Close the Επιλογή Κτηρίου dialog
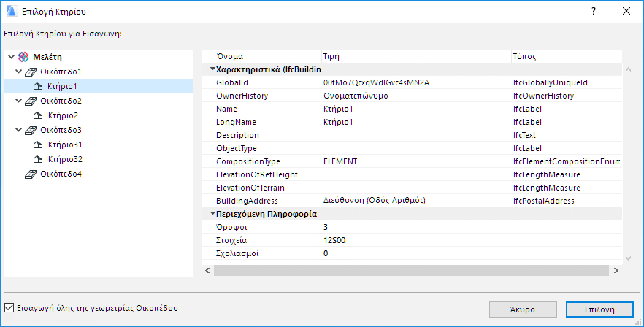The image size is (644, 327). 626,11
